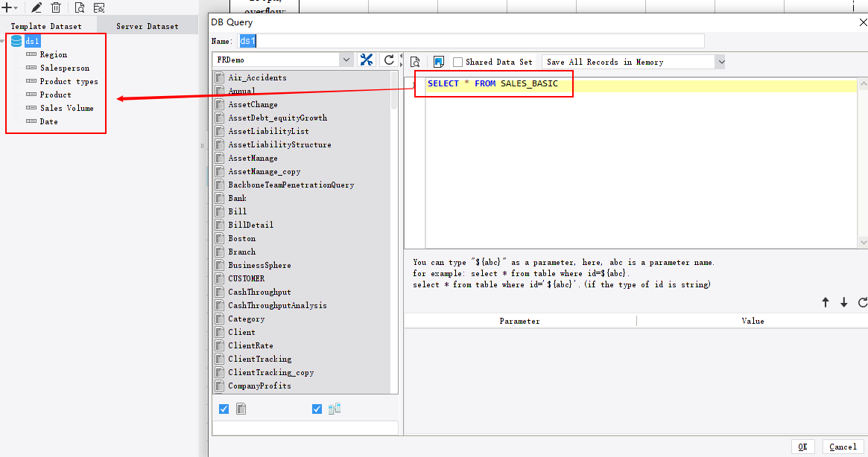Click the OK button

[x=803, y=447]
